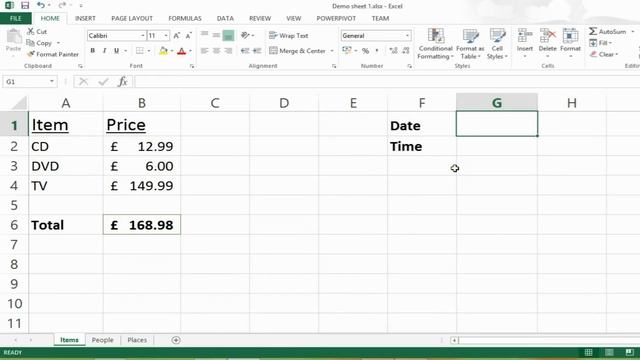This screenshot has width=640, height=360.
Task: Toggle Bold formatting
Action: point(93,51)
